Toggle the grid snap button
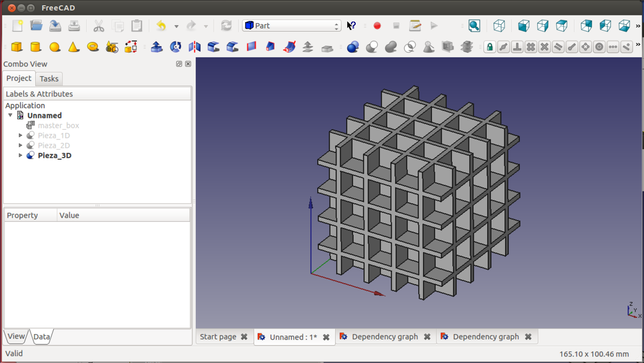Screen dimensions: 644x363 [x=531, y=47]
